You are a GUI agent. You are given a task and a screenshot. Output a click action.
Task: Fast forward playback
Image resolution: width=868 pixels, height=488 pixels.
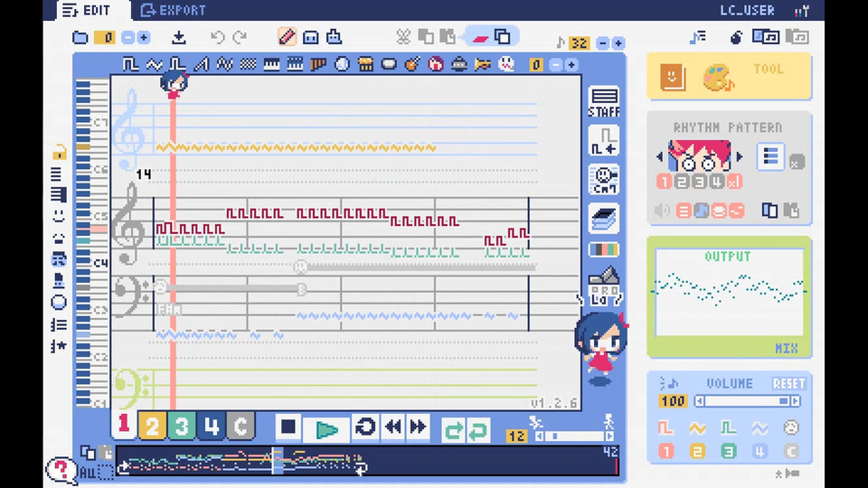(x=418, y=427)
